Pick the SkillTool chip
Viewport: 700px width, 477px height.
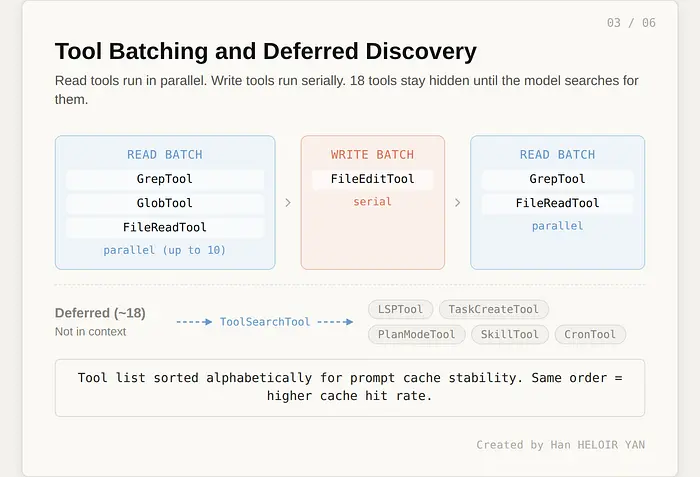pos(509,335)
